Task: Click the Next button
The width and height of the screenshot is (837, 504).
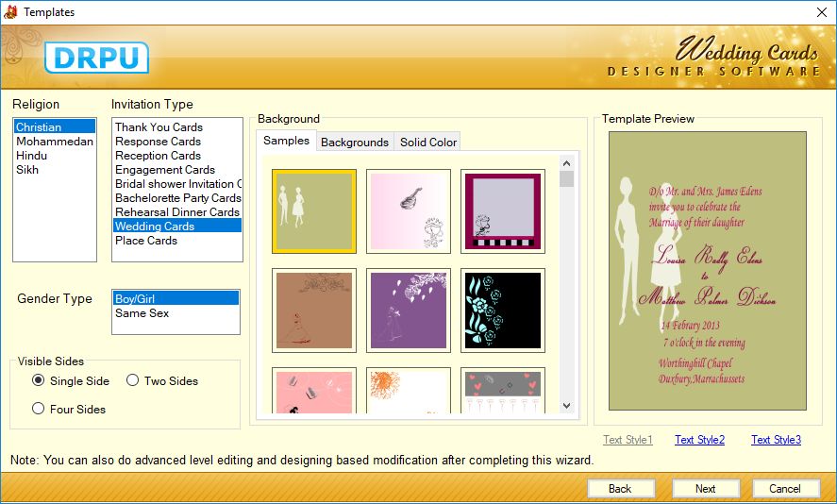Action: coord(706,489)
